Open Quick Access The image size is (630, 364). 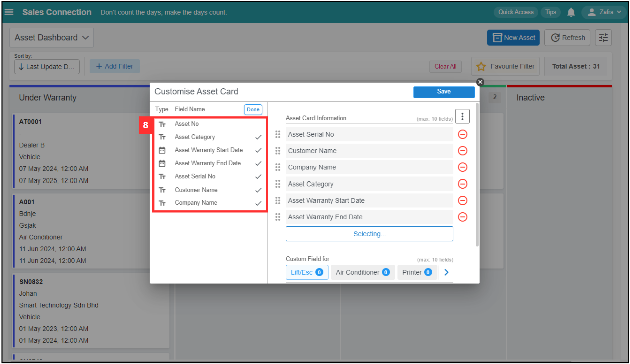(x=516, y=12)
